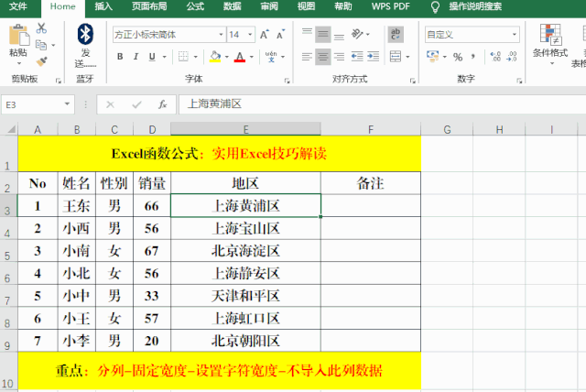Open font size dropdown
Viewport: 586px width, 392px height.
250,35
